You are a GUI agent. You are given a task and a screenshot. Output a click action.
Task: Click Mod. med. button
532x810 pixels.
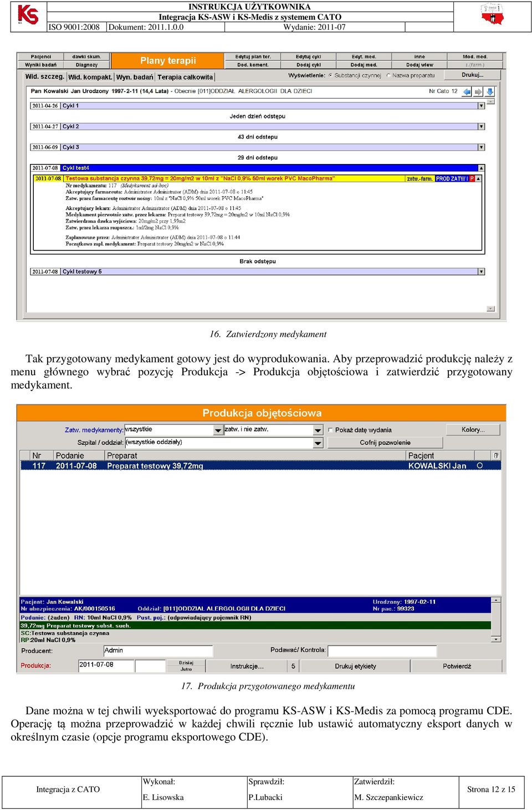click(x=475, y=57)
